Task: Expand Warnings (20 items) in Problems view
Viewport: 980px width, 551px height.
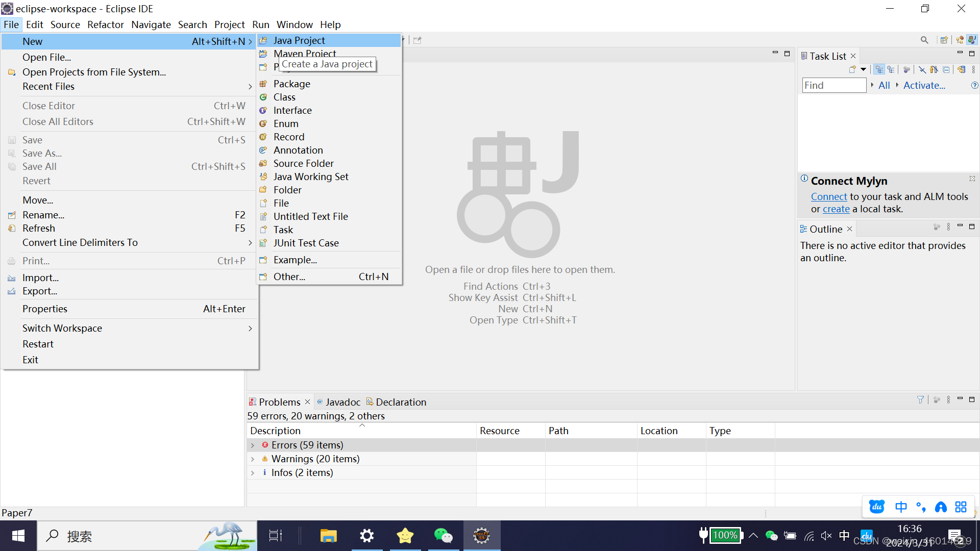Action: click(253, 459)
